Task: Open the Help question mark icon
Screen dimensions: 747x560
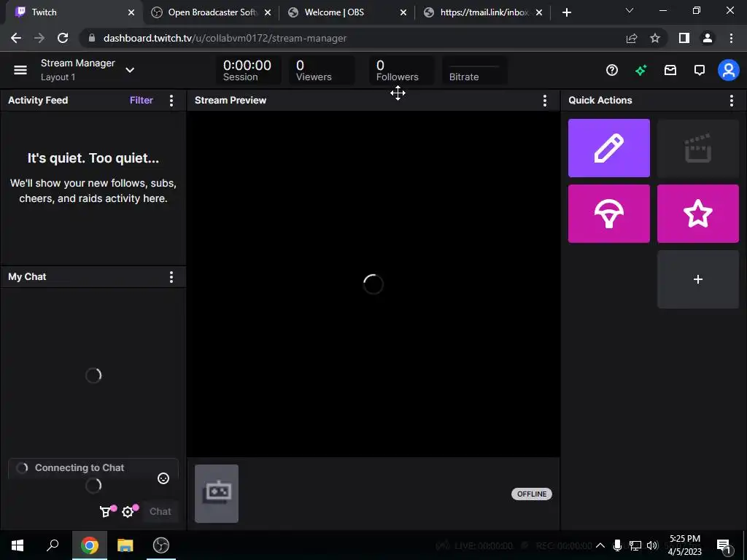Action: [x=612, y=71]
